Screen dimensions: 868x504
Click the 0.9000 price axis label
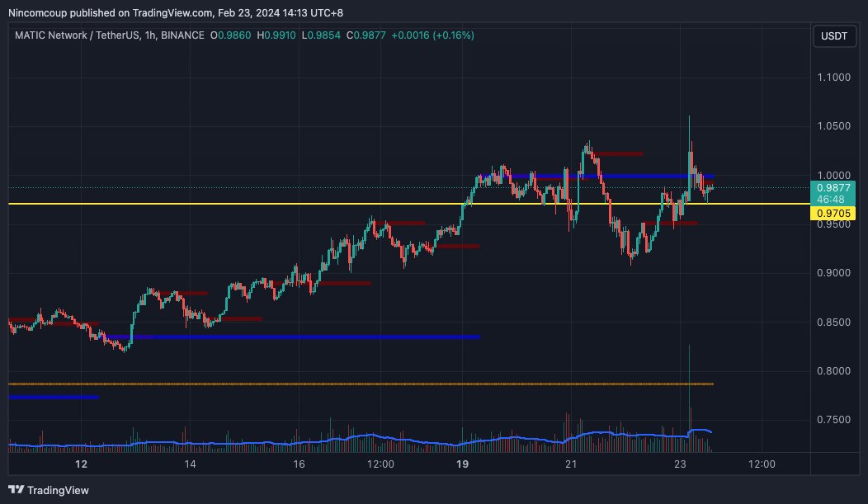coord(833,273)
